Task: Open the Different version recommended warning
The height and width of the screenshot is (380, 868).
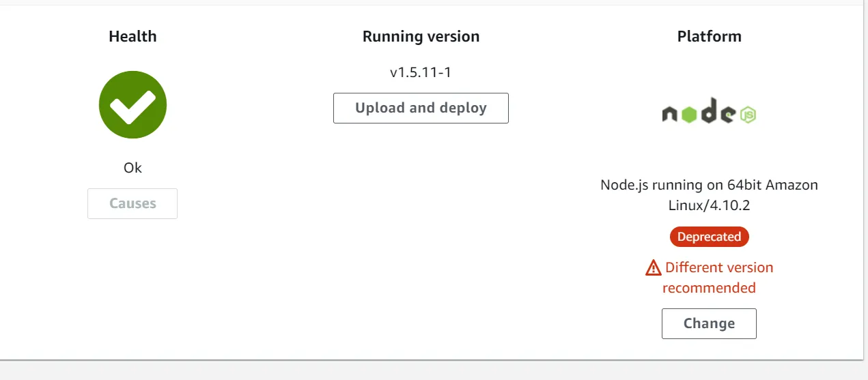Action: pyautogui.click(x=718, y=267)
